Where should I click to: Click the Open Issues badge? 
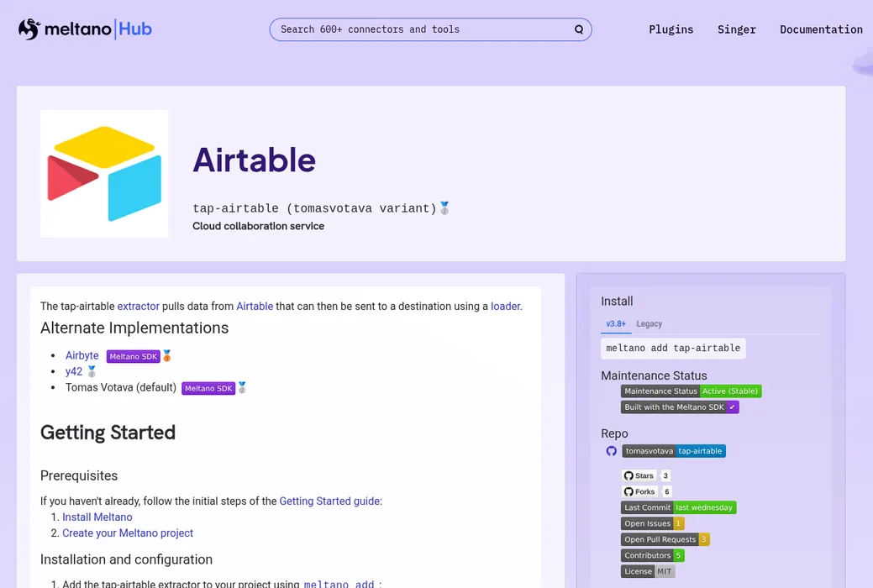653,523
